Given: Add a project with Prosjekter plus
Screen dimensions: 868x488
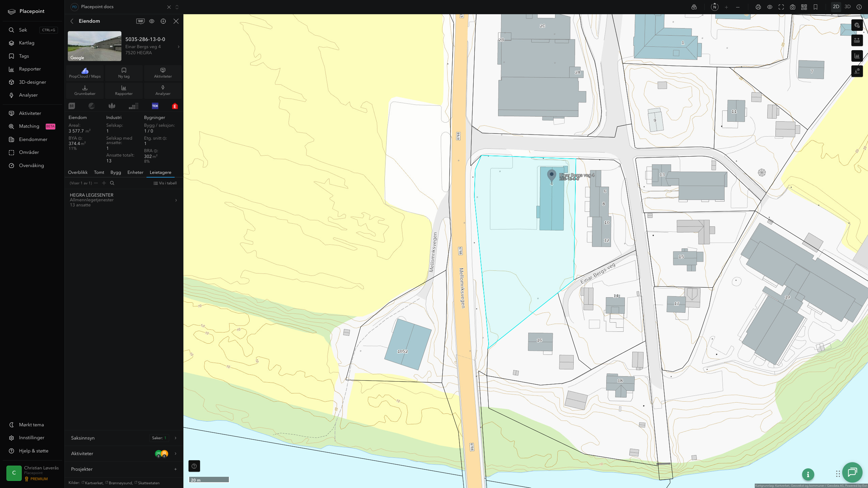Looking at the screenshot, I should click(175, 469).
